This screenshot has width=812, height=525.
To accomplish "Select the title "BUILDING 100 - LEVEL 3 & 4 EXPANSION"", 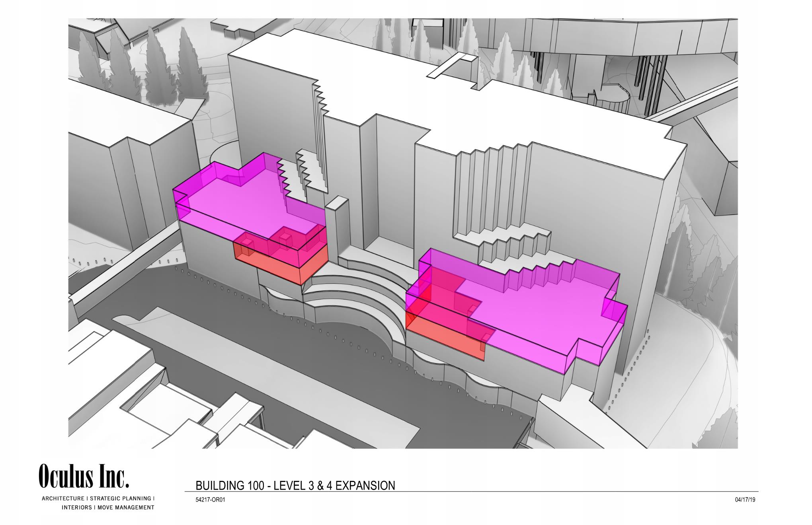I will 295,486.
